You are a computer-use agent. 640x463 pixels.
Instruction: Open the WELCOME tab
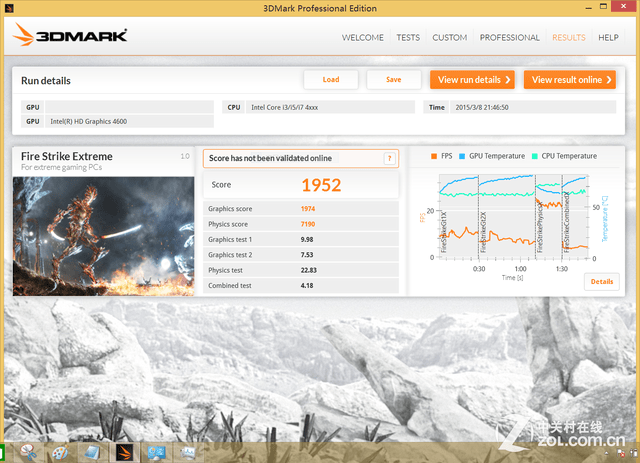tap(362, 38)
